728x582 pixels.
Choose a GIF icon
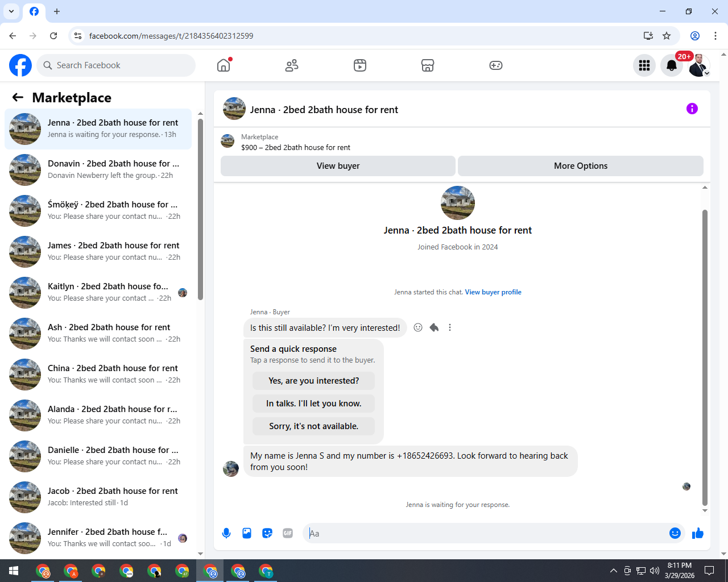pos(288,533)
